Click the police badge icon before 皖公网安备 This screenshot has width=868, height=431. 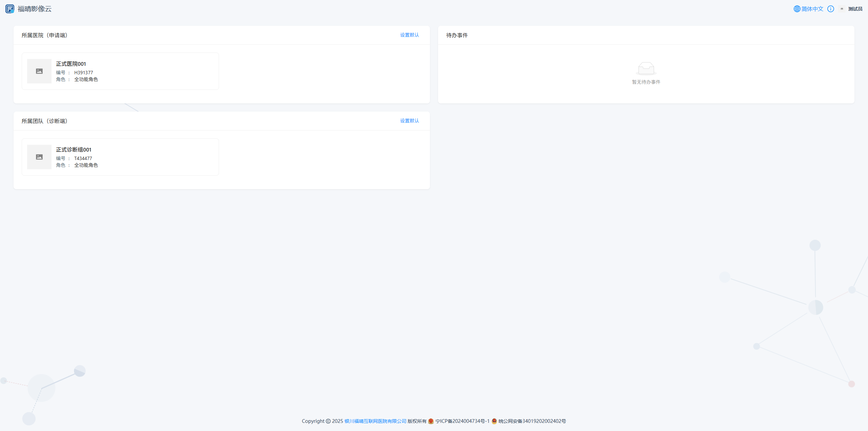(x=494, y=421)
